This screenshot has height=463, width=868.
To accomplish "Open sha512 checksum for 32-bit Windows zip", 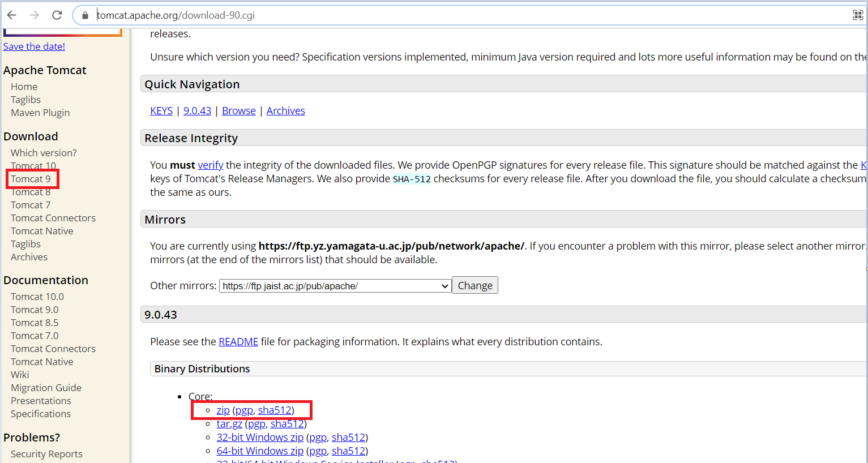I will coord(348,438).
